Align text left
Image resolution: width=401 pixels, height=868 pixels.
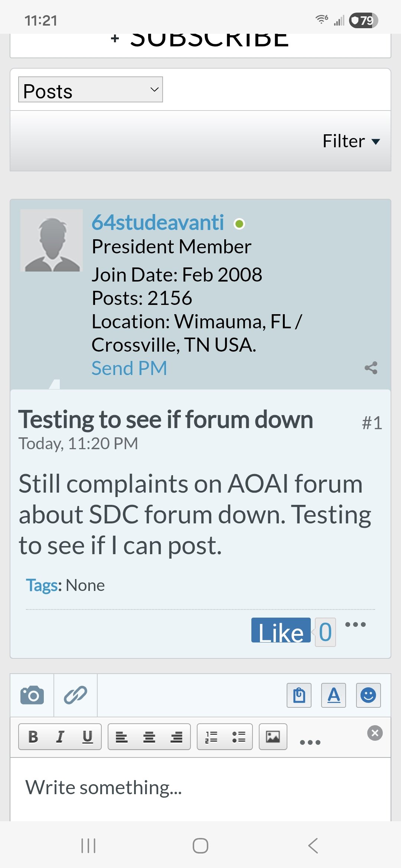coord(121,737)
